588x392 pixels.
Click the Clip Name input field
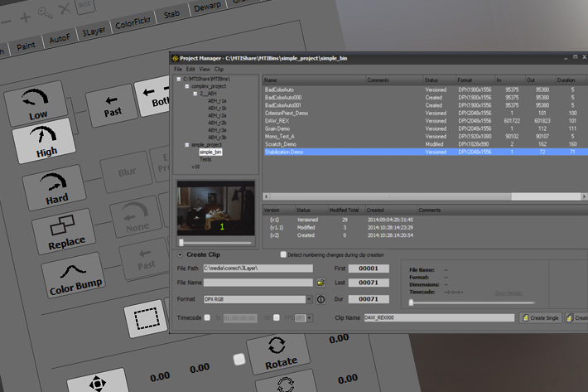pyautogui.click(x=439, y=317)
